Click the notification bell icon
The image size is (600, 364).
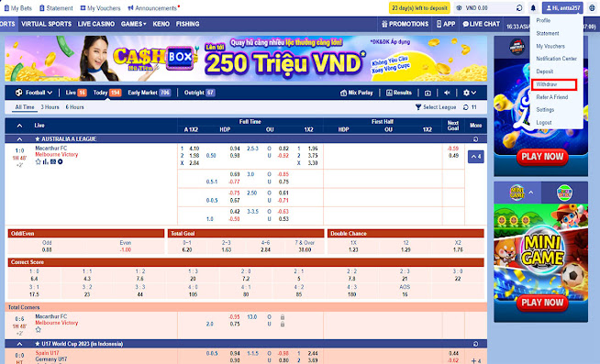click(533, 7)
